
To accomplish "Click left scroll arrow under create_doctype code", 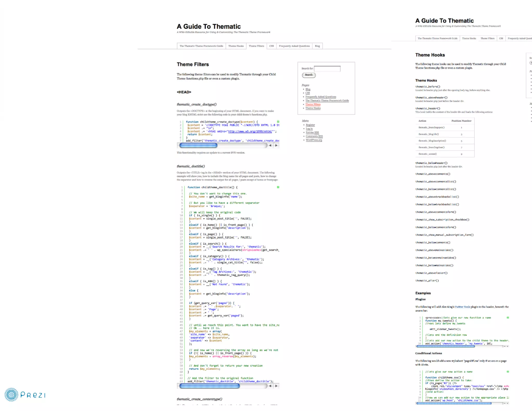I will coord(270,145).
